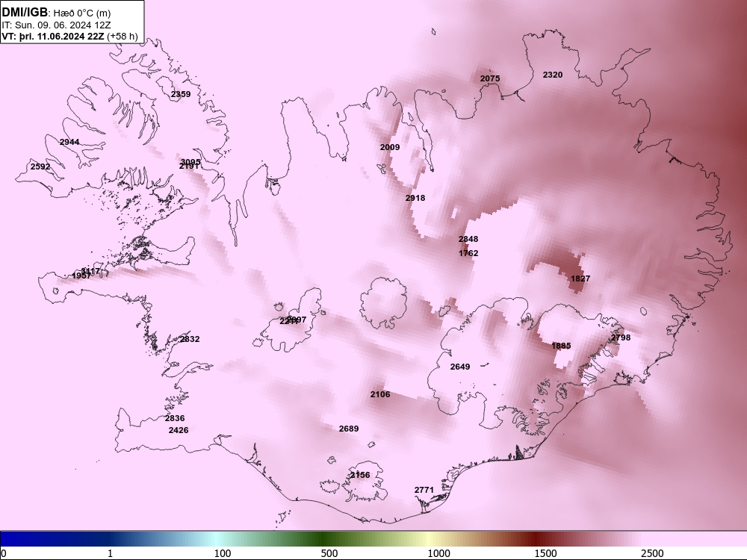The width and height of the screenshot is (747, 560).
Task: Click the 2075 map value
Action: [x=490, y=78]
